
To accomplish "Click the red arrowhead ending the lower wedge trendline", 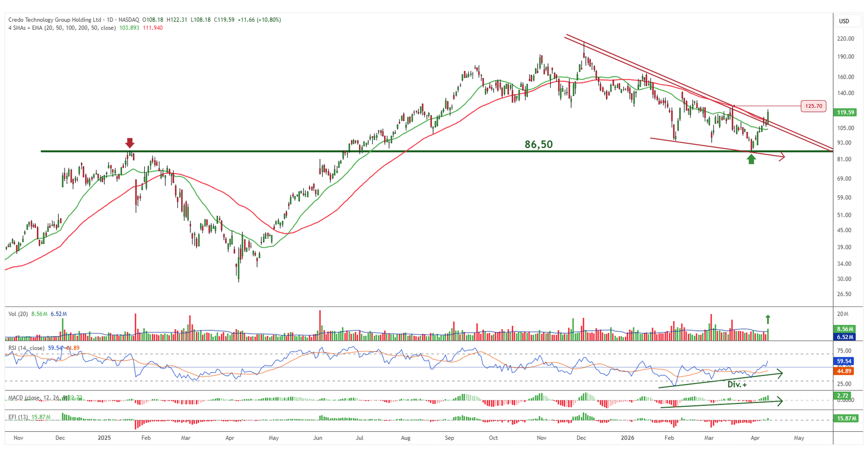I will pyautogui.click(x=782, y=157).
